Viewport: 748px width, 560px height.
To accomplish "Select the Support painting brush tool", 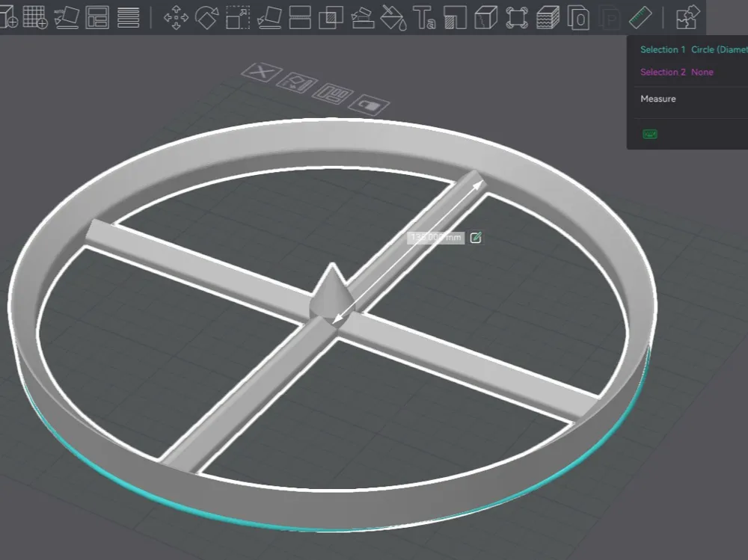I will (363, 18).
